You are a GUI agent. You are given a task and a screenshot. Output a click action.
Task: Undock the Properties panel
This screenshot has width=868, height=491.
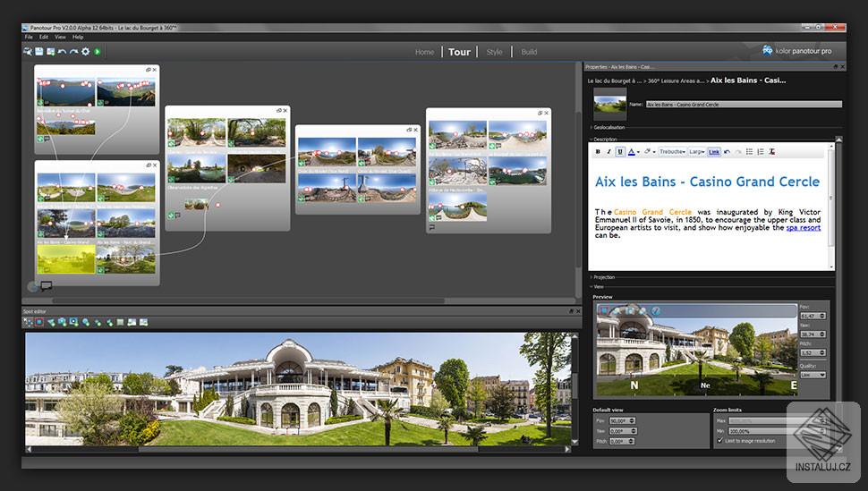pos(836,66)
